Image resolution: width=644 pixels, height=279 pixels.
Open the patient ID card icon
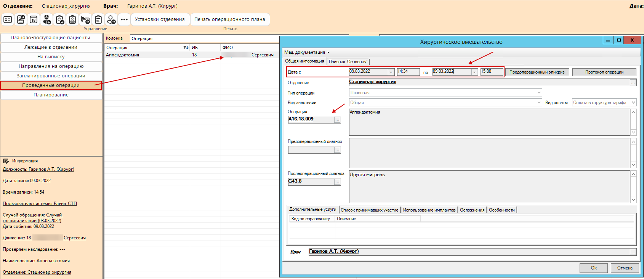pos(8,19)
